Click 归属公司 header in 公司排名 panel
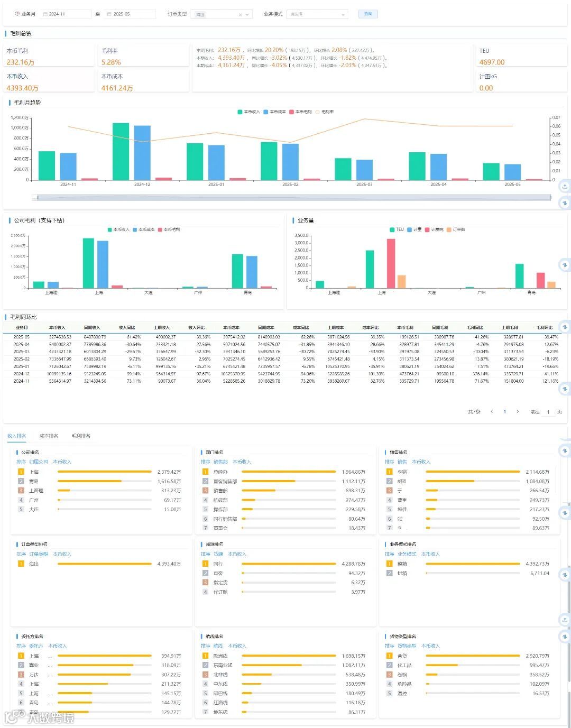This screenshot has width=571, height=728. tap(39, 462)
